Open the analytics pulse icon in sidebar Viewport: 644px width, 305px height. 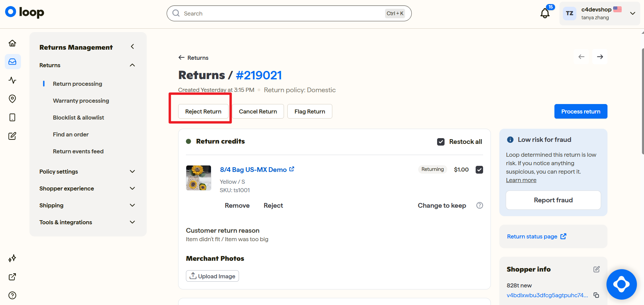[13, 80]
